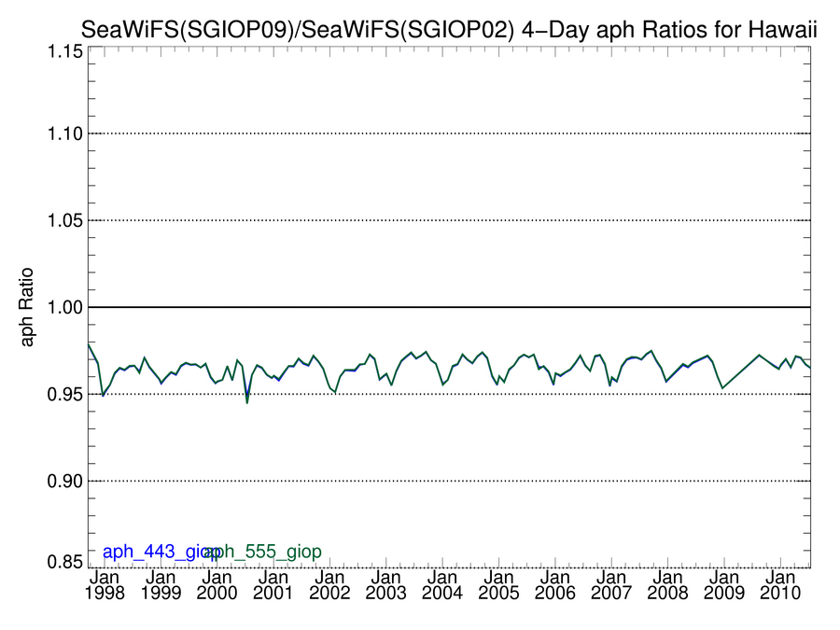Click the Jan 1998 x-axis label
The image size is (840, 630).
105,585
